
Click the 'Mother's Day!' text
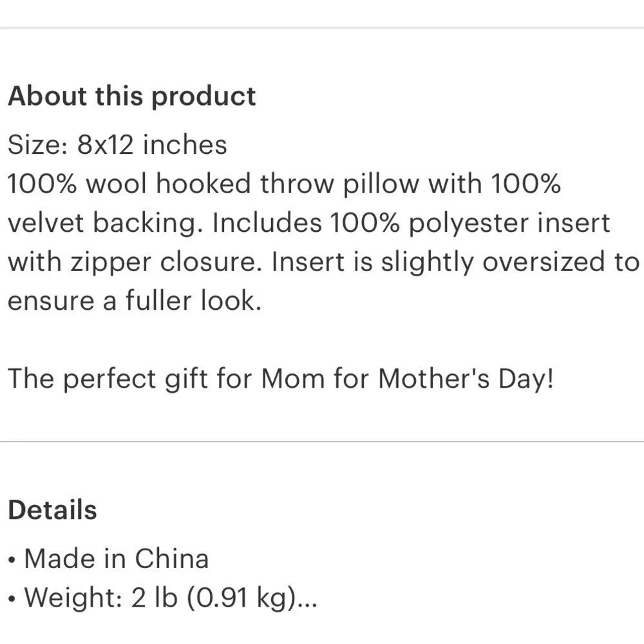point(466,378)
